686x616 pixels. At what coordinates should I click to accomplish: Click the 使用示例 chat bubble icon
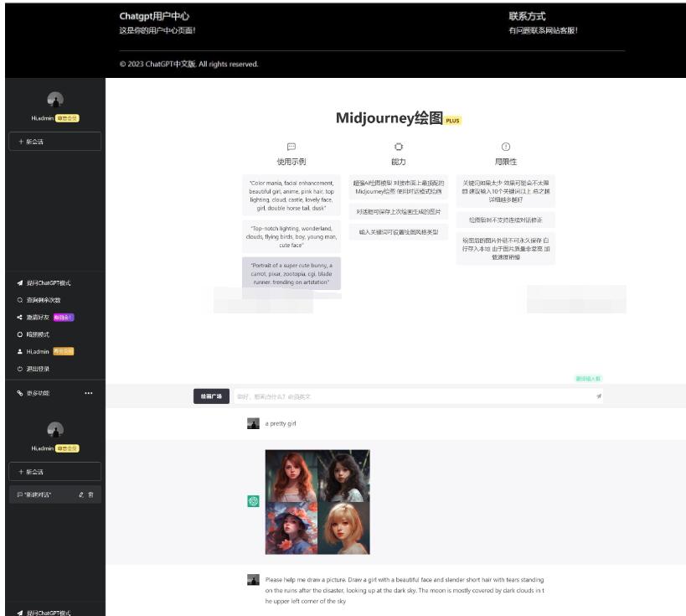click(291, 147)
